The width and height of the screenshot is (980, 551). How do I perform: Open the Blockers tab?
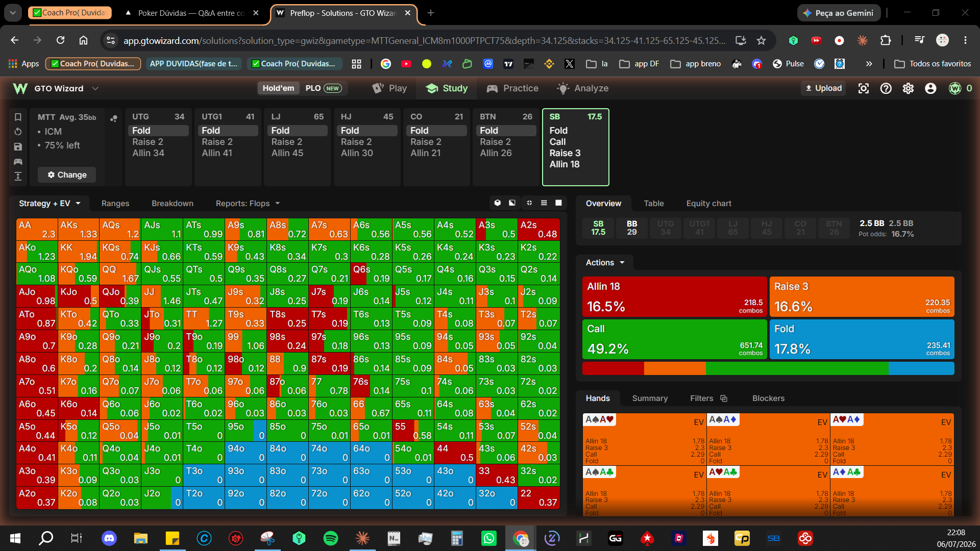[768, 398]
